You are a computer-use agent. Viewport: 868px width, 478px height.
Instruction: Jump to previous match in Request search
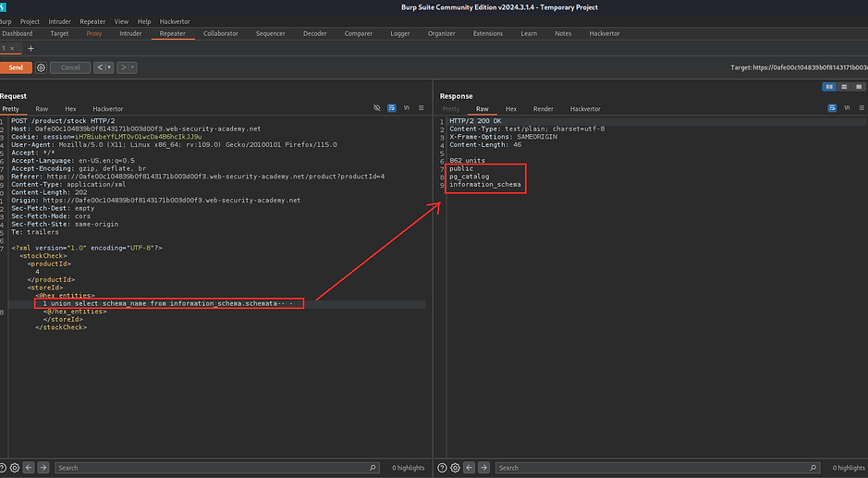click(29, 468)
